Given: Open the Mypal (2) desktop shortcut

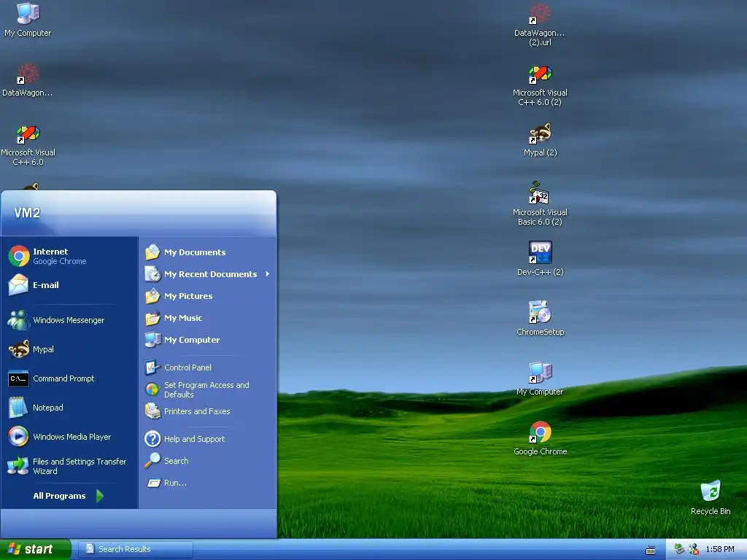Looking at the screenshot, I should point(540,140).
